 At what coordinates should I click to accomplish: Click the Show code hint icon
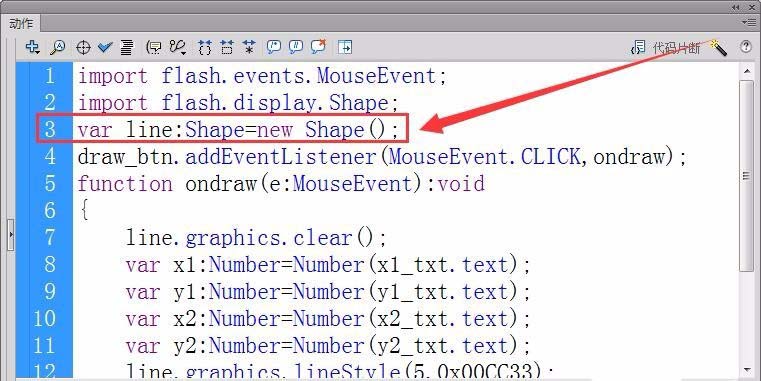pos(154,47)
